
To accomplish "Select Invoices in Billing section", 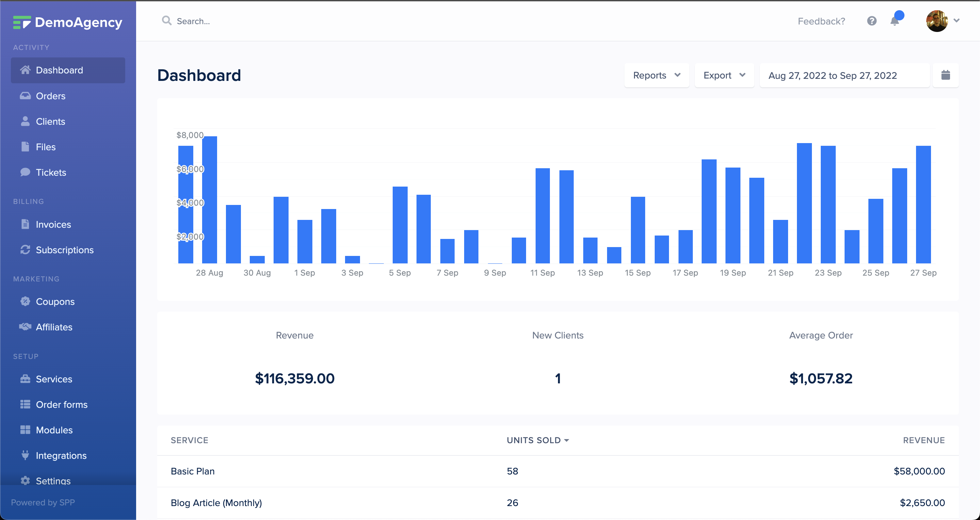I will pyautogui.click(x=53, y=224).
